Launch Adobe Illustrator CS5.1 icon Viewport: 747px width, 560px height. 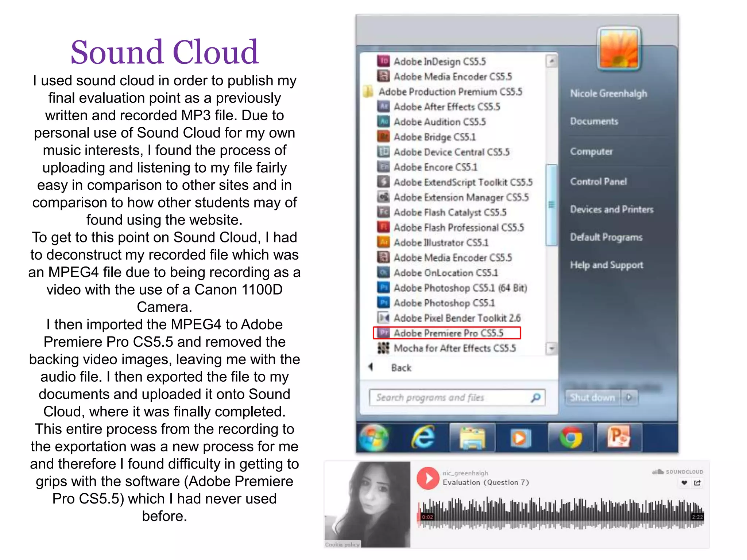coord(383,242)
